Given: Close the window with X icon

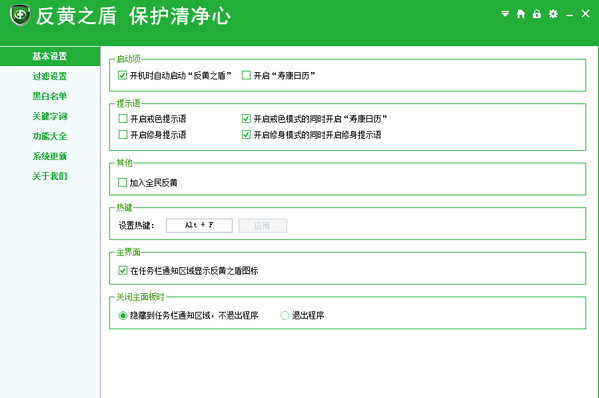Looking at the screenshot, I should pos(585,14).
